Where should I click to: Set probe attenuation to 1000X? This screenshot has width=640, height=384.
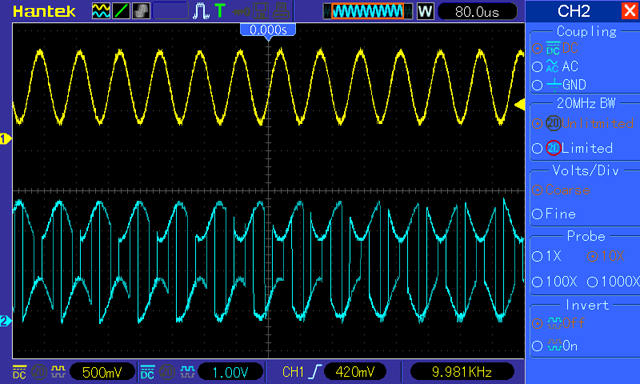(x=613, y=282)
